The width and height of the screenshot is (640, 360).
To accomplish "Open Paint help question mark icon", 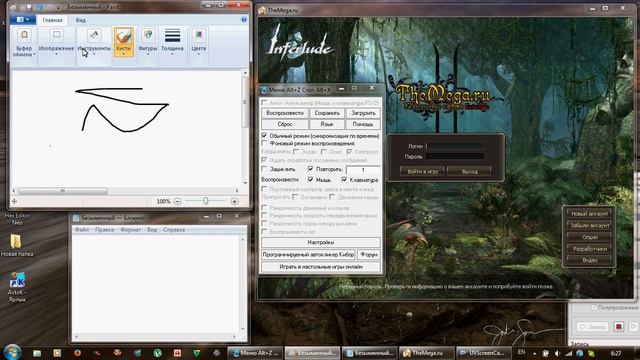I will 244,20.
